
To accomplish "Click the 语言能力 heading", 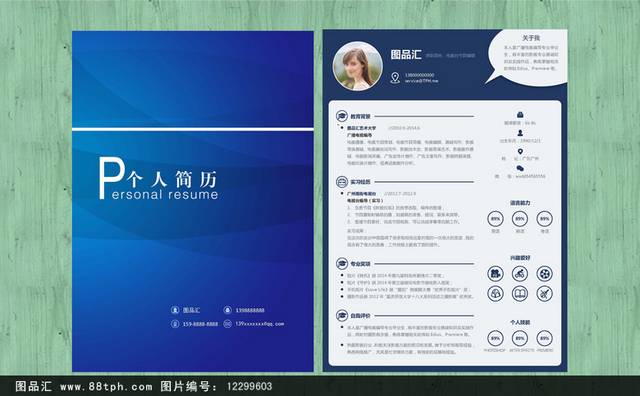I will point(520,202).
